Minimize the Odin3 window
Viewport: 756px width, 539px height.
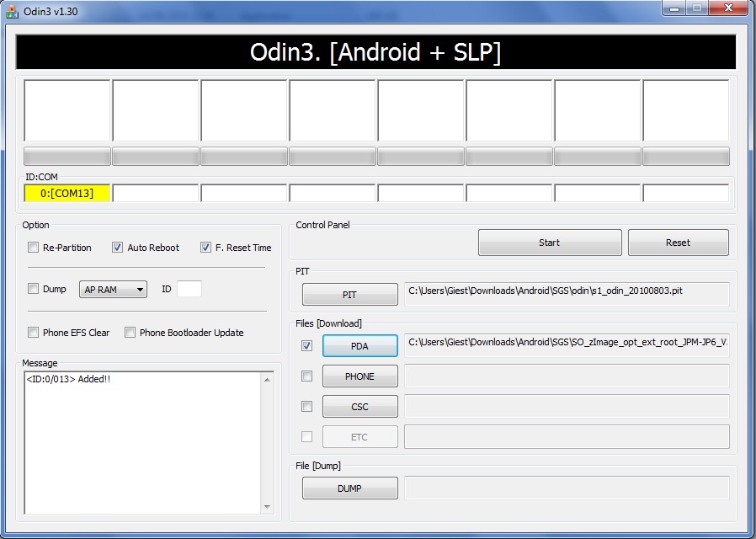coord(674,8)
